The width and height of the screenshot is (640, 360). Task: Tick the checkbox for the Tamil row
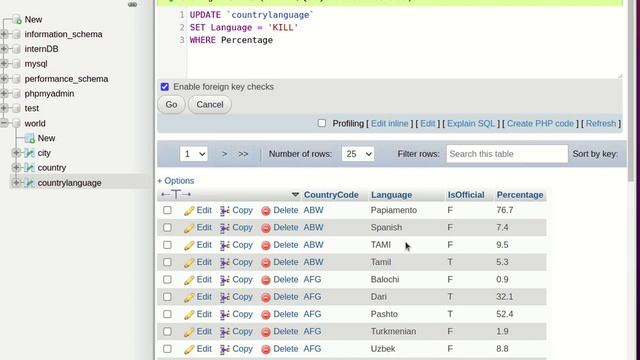coord(167,262)
